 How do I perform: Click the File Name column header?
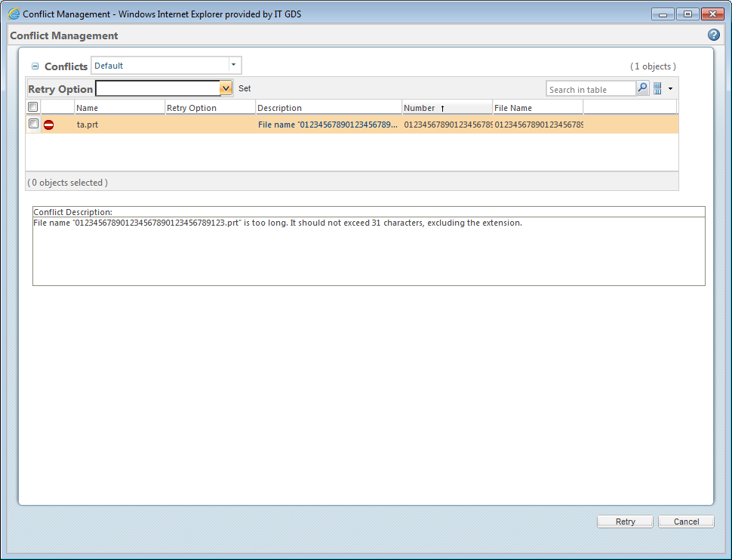click(515, 106)
